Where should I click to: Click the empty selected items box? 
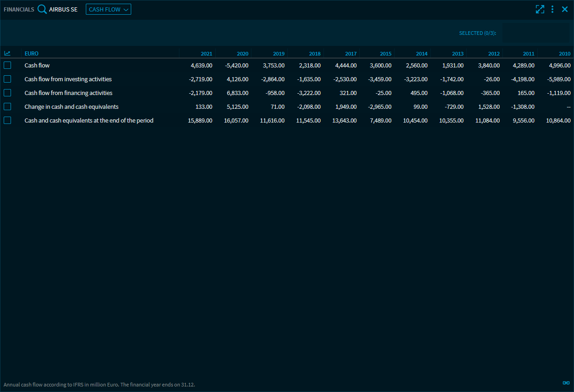point(535,33)
